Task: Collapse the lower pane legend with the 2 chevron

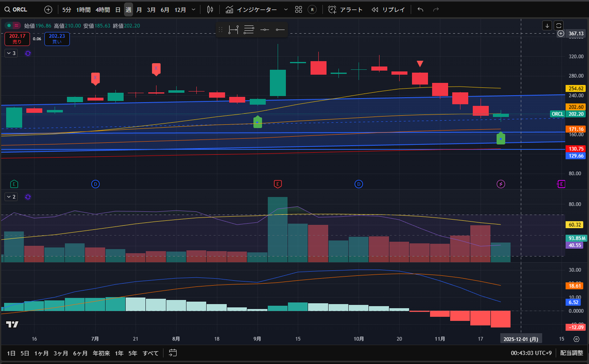Action: (x=10, y=197)
